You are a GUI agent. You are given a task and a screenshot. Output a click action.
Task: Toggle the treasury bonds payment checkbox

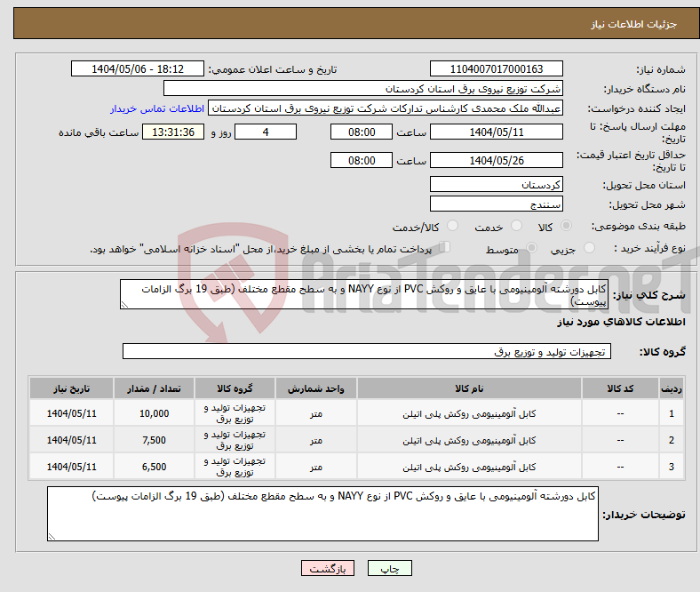coord(446,248)
